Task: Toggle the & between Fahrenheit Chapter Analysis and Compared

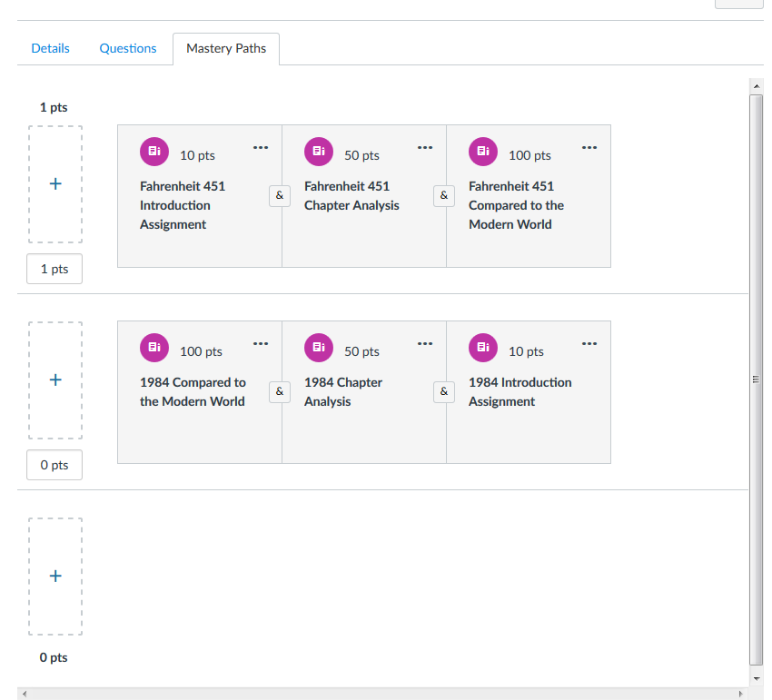Action: pos(444,196)
